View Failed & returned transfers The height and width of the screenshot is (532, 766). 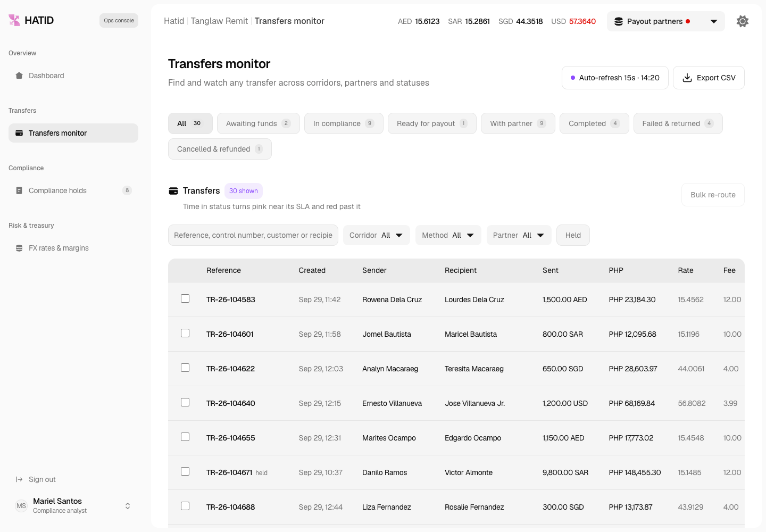point(678,123)
